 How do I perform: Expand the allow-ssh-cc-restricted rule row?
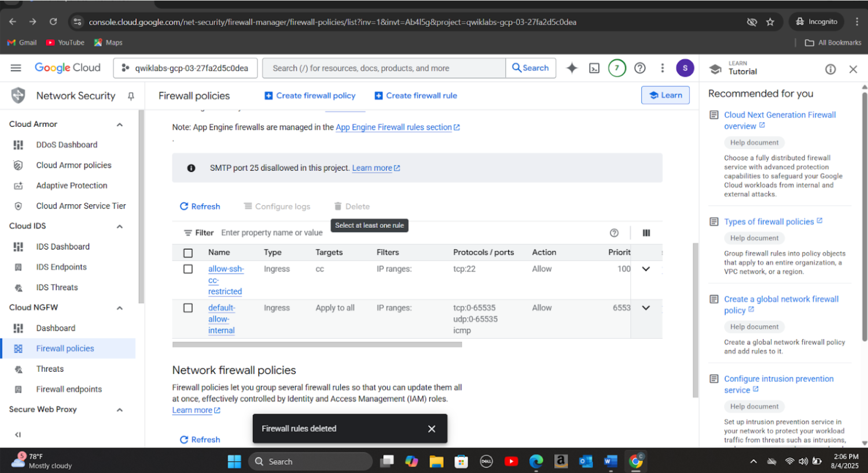[646, 269]
